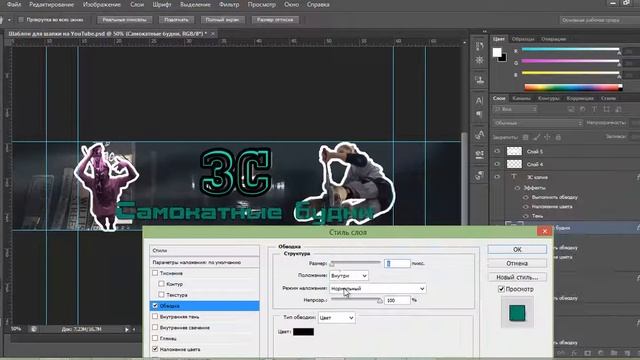Lock image pixels brush icon
The height and width of the screenshot is (360, 640).
537,138
